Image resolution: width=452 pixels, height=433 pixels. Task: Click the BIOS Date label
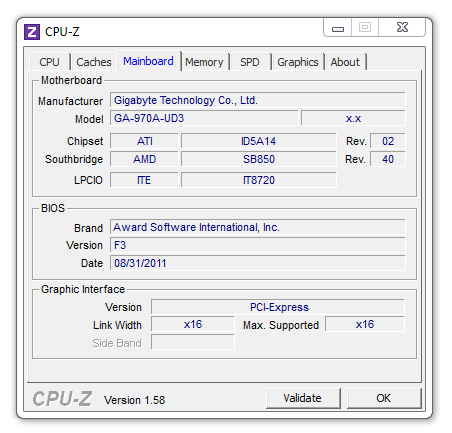tap(92, 263)
